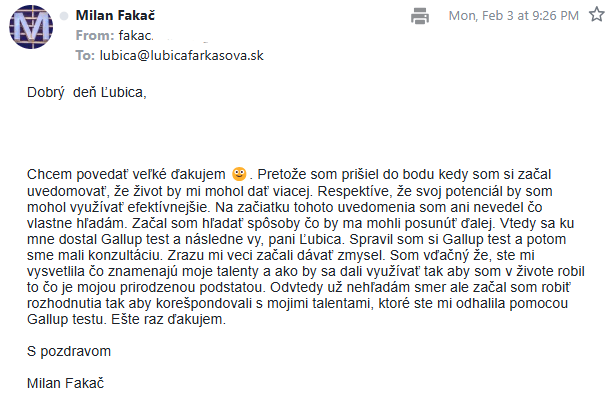Click the closing S pozdravom
This screenshot has height=402, width=616.
click(x=69, y=351)
